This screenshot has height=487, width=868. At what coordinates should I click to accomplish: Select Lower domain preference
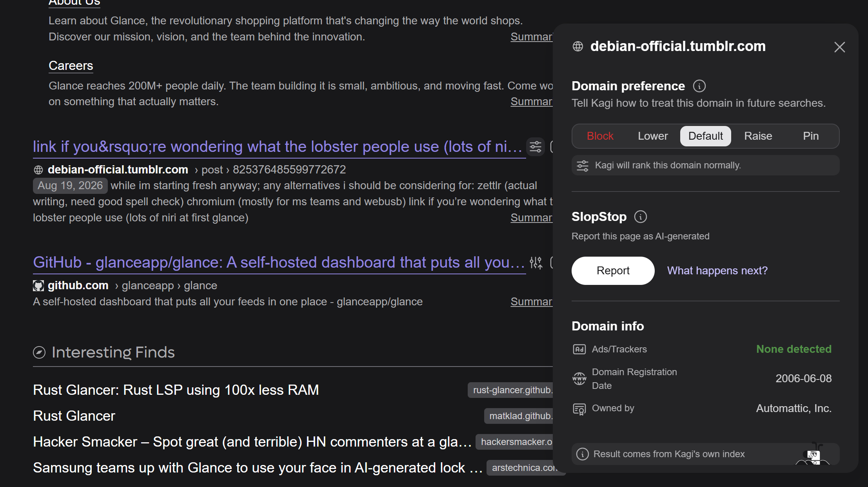pyautogui.click(x=653, y=136)
